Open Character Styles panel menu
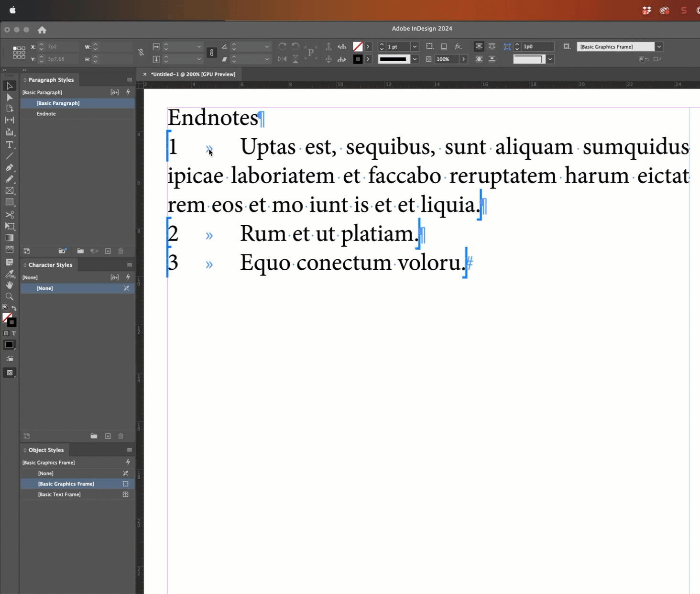The width and height of the screenshot is (700, 594). [130, 265]
